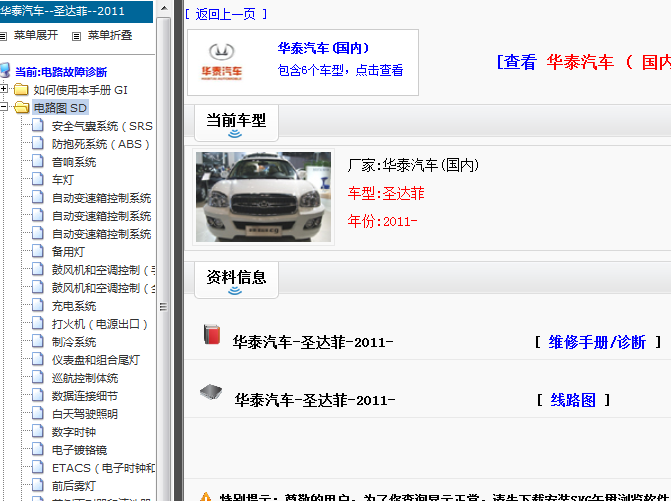The height and width of the screenshot is (501, 671).
Task: Open the 华泰汽车 (国内) brand link
Action: click(x=324, y=48)
